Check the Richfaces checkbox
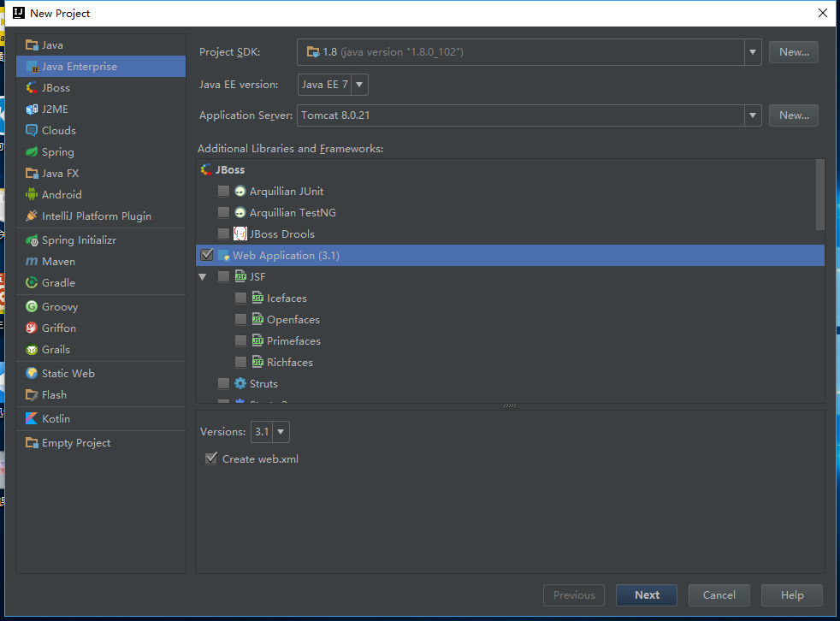Viewport: 840px width, 621px height. [x=240, y=362]
